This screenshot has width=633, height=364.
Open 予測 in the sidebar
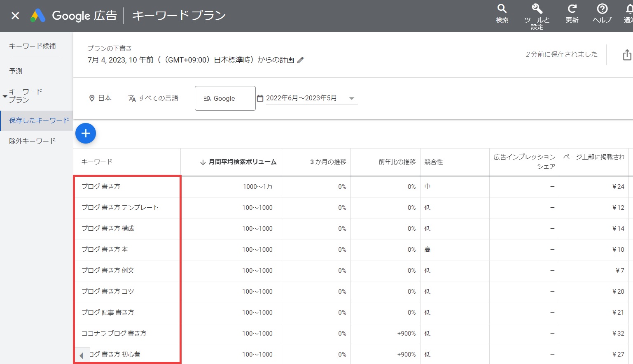point(16,71)
